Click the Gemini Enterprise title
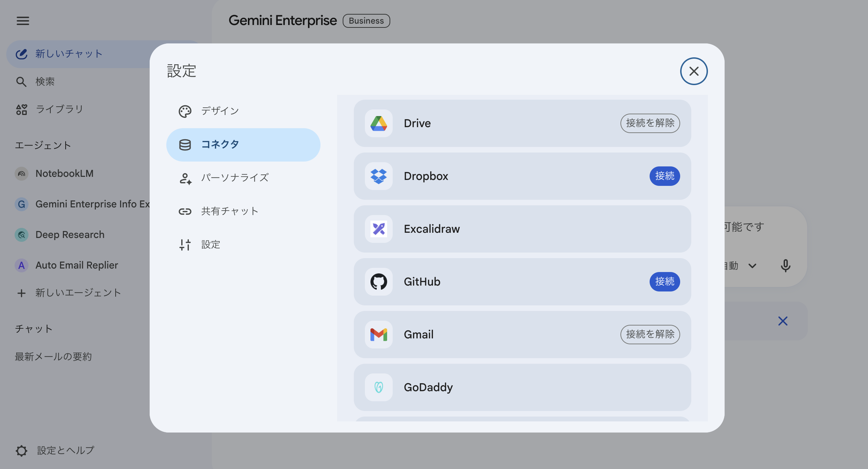This screenshot has height=469, width=868. tap(283, 21)
